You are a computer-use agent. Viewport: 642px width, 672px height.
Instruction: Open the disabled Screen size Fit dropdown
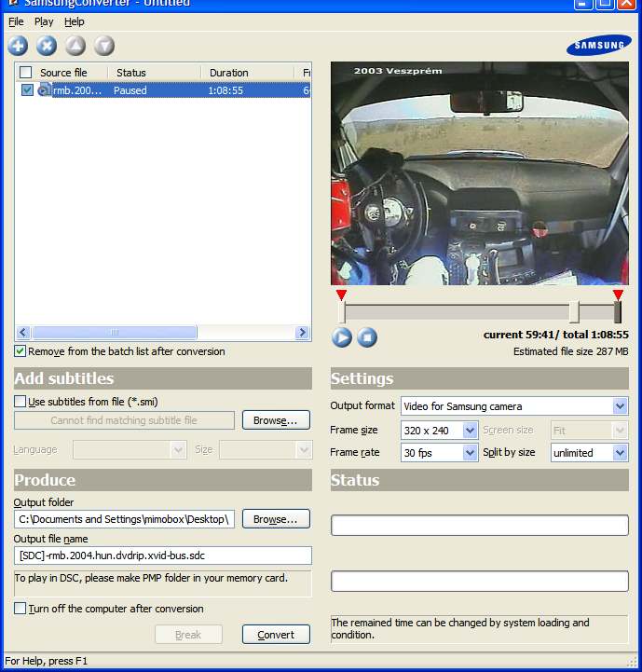click(x=620, y=431)
